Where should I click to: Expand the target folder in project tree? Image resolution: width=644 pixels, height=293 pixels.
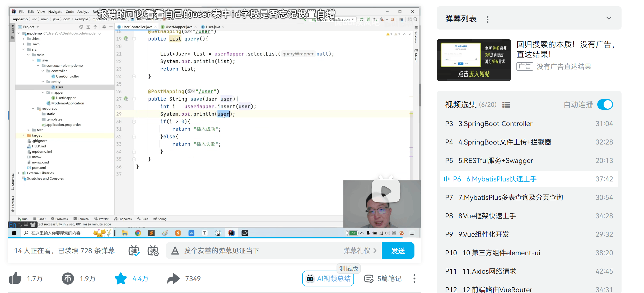(x=24, y=135)
